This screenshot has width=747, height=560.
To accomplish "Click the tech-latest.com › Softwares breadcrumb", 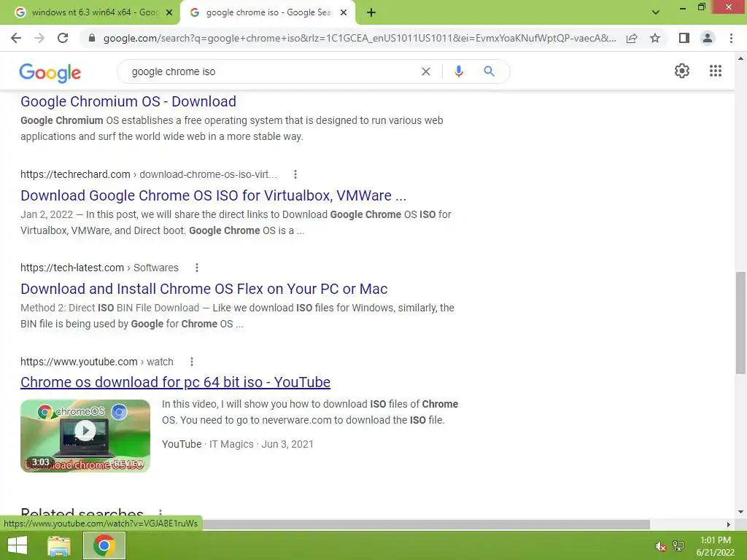I will click(99, 268).
